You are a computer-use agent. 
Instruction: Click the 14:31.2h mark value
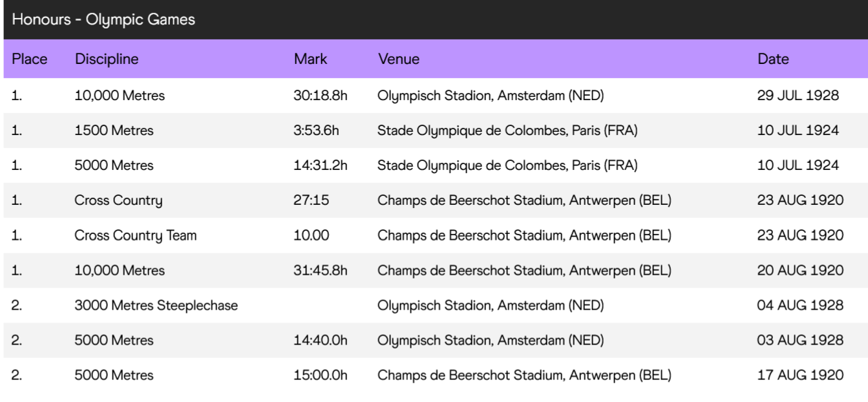click(x=321, y=165)
